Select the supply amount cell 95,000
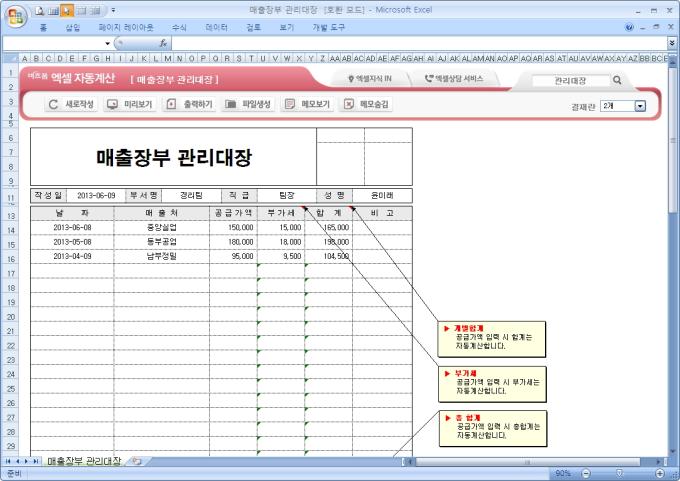 click(233, 256)
